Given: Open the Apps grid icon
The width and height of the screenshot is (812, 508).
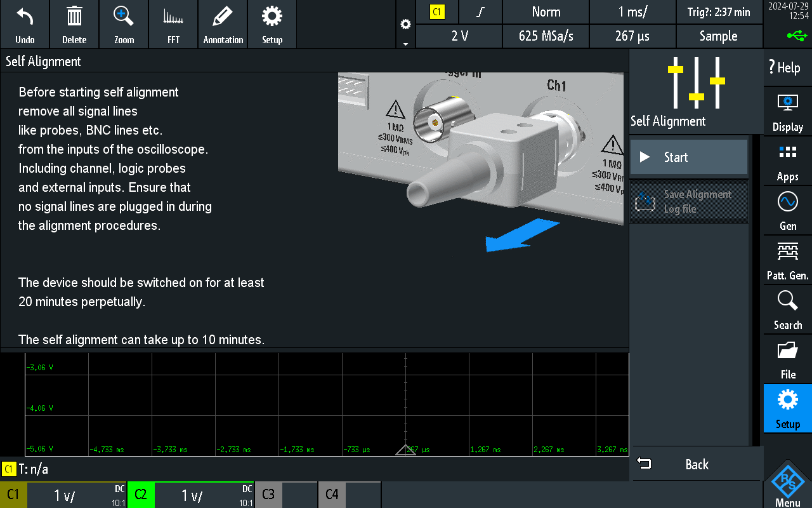Looking at the screenshot, I should (788, 161).
